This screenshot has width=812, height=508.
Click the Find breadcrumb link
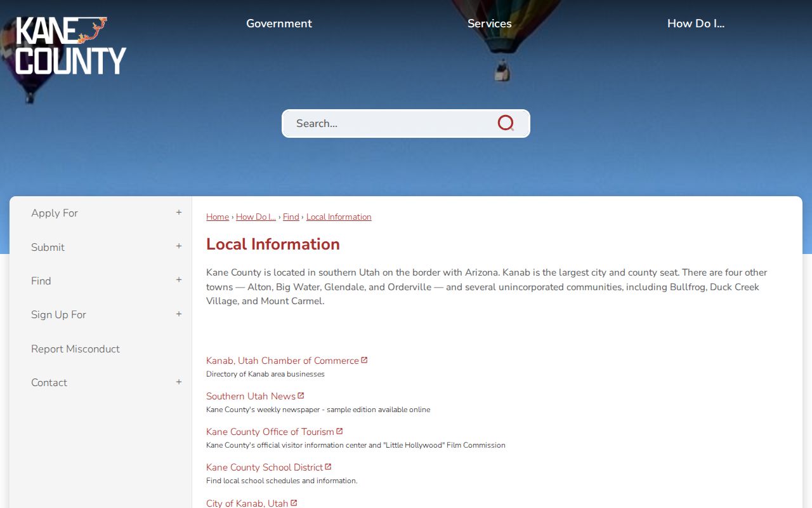click(x=291, y=217)
